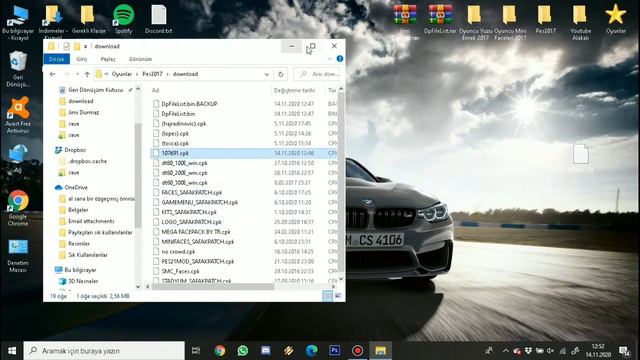Sort files by the Ad column header
The width and height of the screenshot is (640, 360).
(x=156, y=90)
